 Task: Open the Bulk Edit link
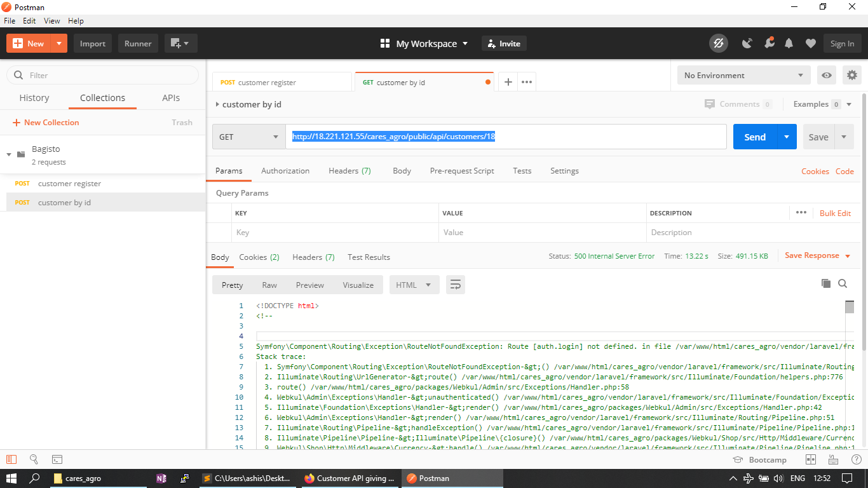[835, 213]
